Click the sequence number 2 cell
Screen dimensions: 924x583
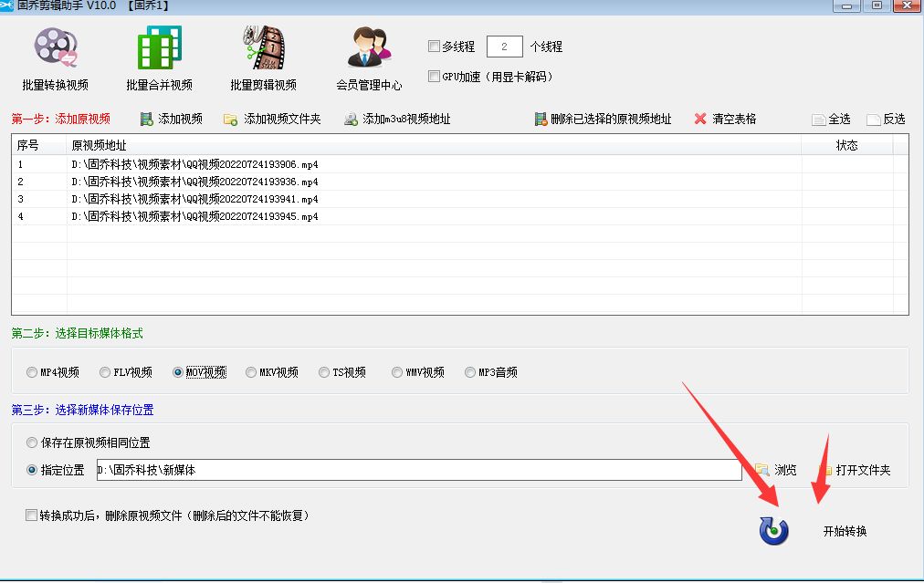39,182
